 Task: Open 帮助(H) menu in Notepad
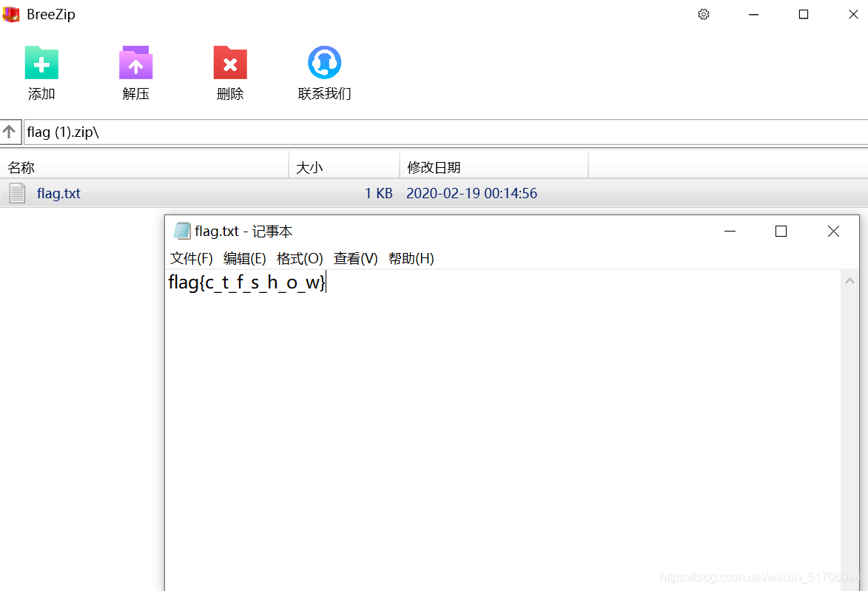point(411,258)
